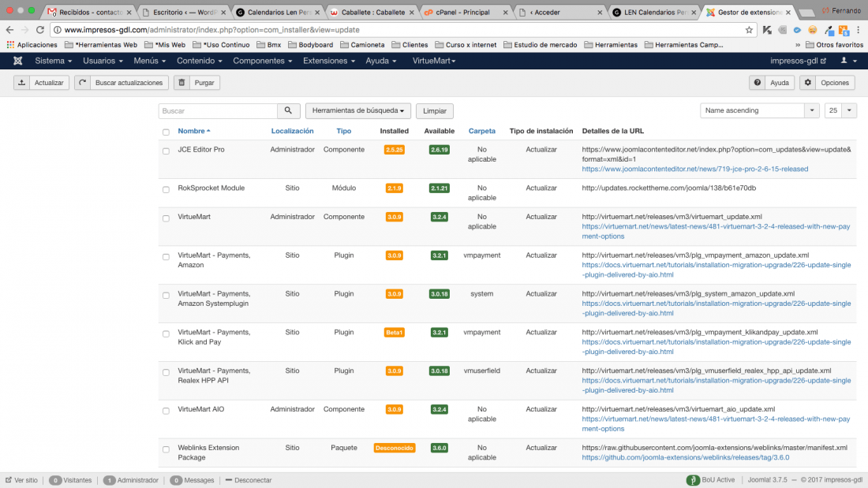Click the Ver sitio link in footer
Viewport: 868px width, 488px height.
tap(21, 480)
